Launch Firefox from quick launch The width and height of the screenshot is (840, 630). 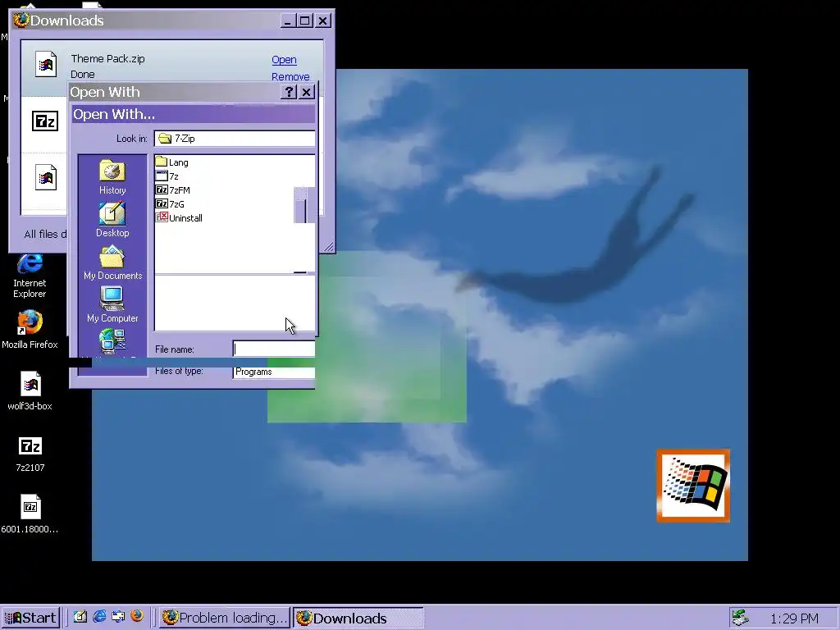[137, 616]
